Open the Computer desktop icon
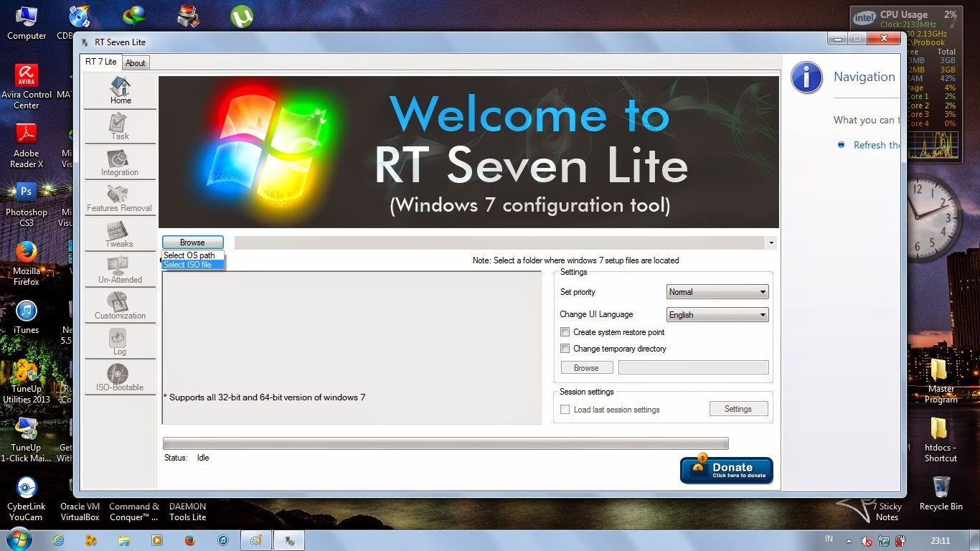 click(27, 24)
